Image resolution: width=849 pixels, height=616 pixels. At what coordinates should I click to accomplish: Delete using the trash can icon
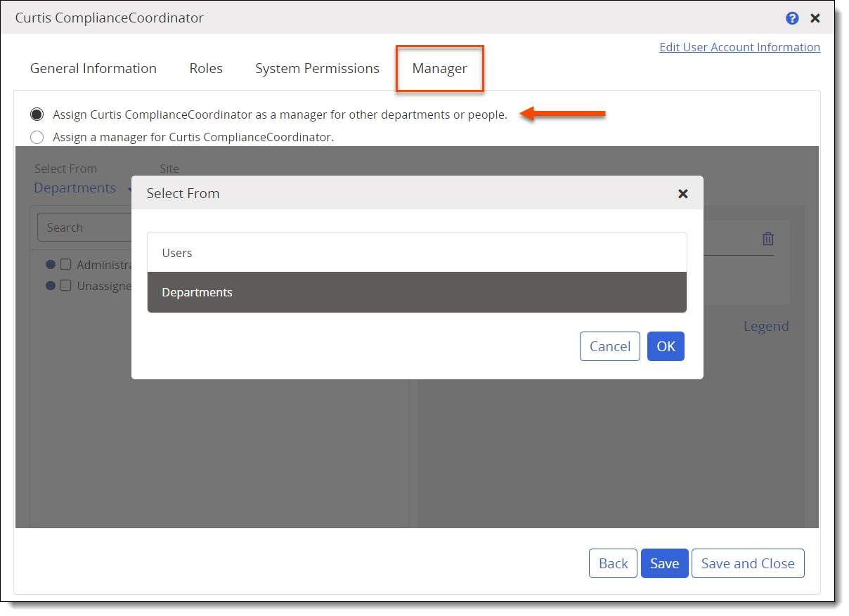point(768,239)
